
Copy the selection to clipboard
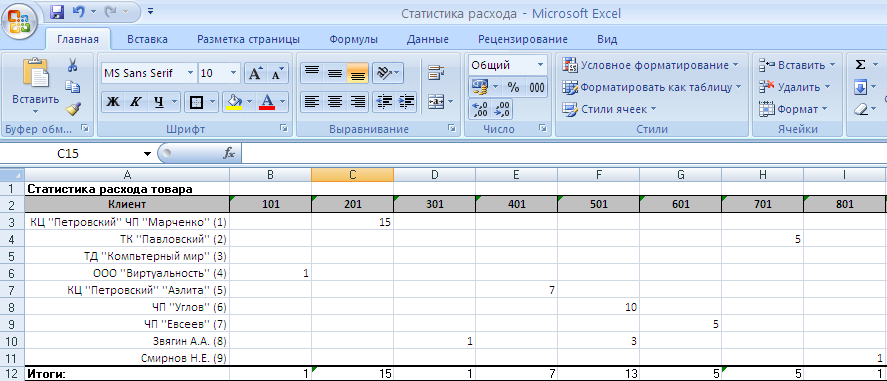coord(72,86)
